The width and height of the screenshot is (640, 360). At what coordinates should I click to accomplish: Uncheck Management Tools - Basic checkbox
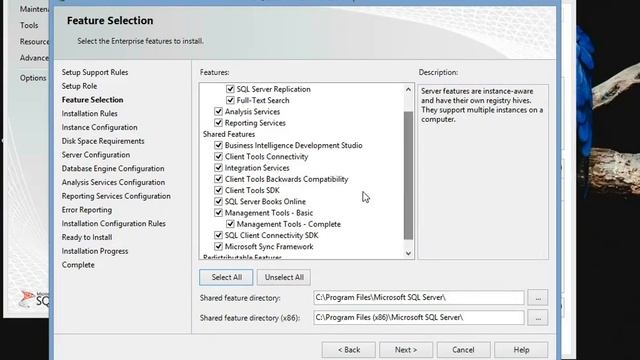[218, 213]
